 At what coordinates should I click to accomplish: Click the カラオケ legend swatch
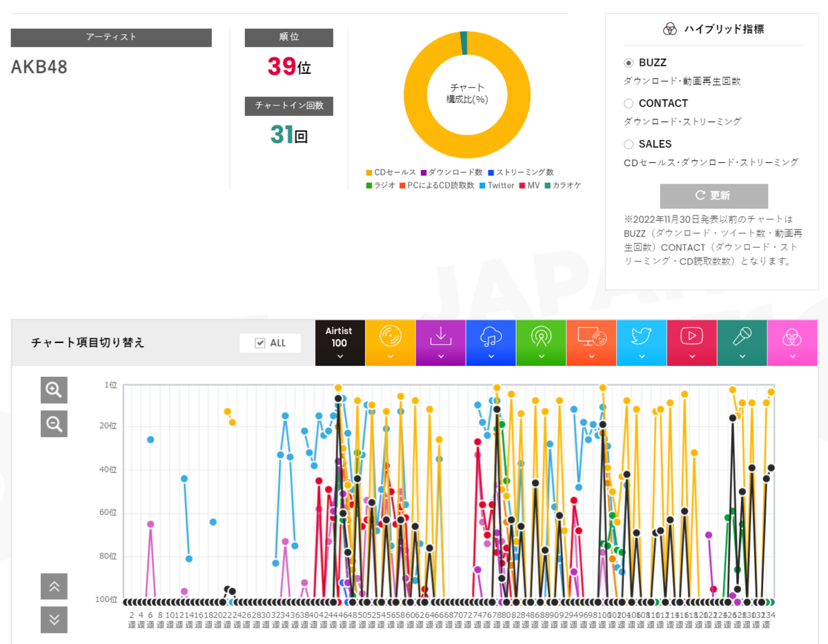coord(547,185)
